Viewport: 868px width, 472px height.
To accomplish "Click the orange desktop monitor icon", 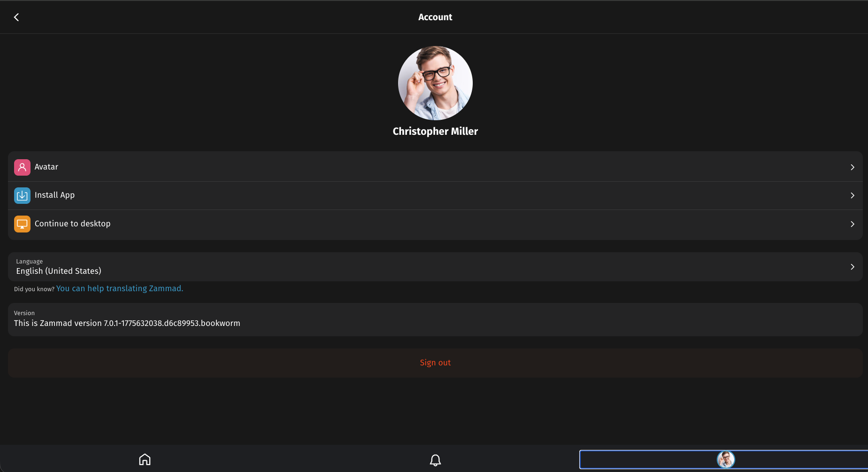I will tap(22, 224).
